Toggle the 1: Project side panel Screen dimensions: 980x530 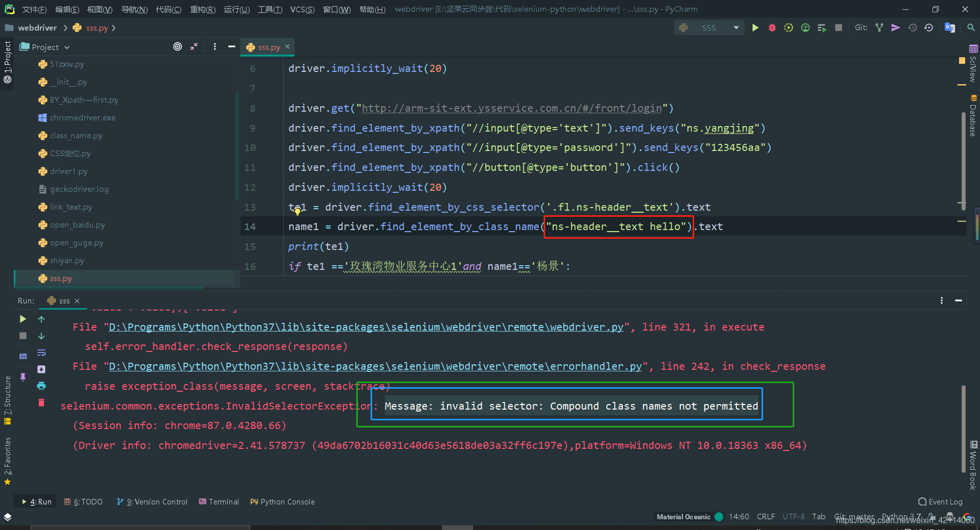[x=7, y=62]
